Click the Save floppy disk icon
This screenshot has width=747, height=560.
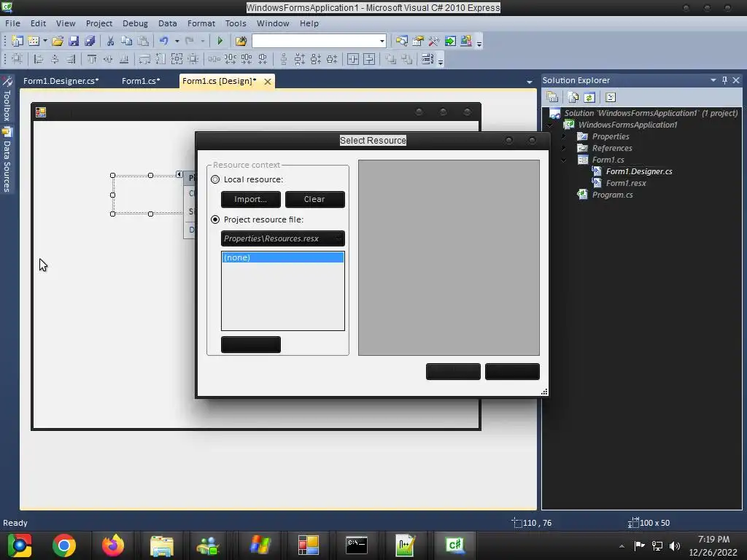[x=74, y=41]
